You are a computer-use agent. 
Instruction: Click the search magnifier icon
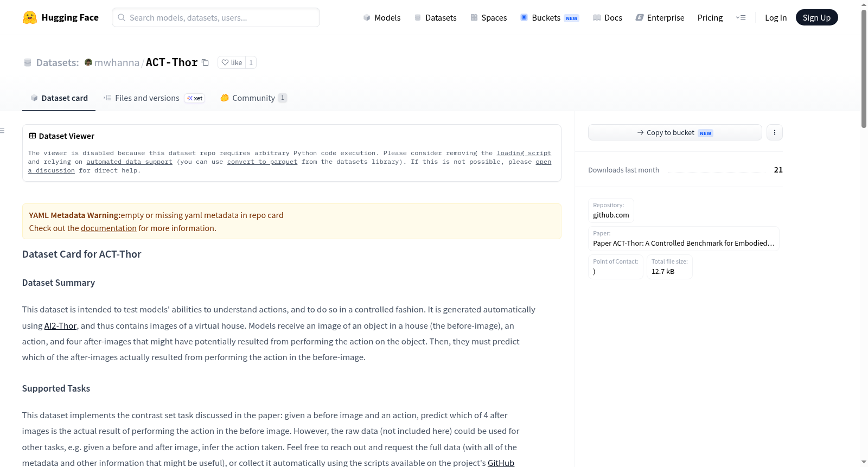click(x=122, y=17)
